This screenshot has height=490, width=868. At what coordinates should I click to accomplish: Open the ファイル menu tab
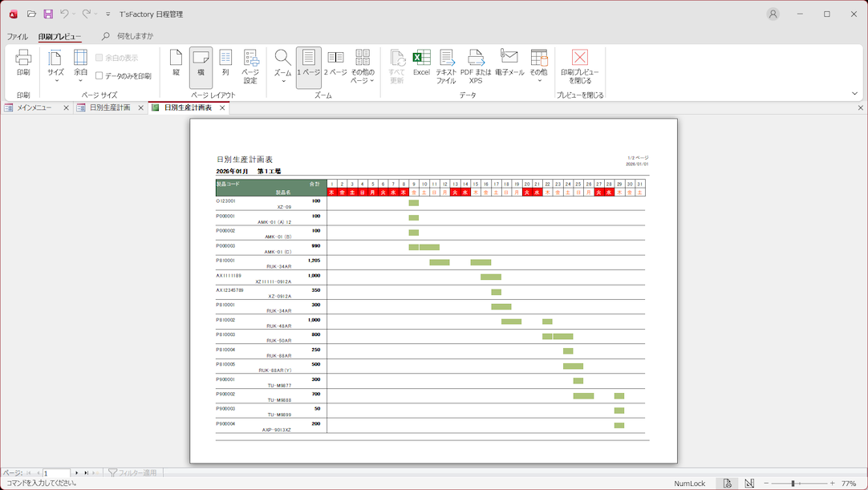(17, 36)
